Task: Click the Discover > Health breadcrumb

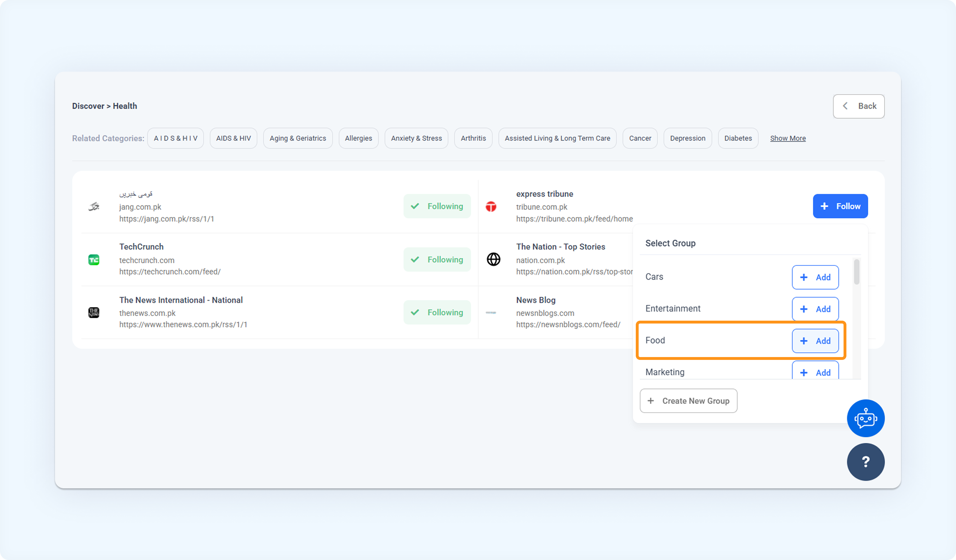Action: tap(104, 106)
